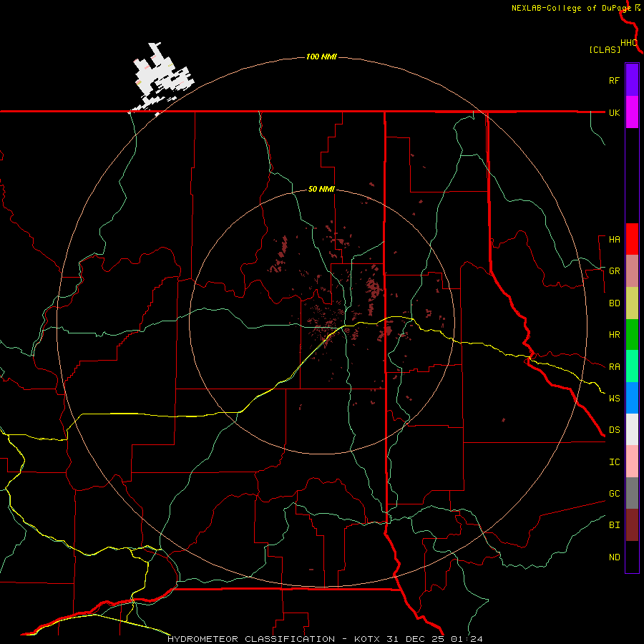The width and height of the screenshot is (644, 644).
Task: Click the WS legend label
Action: pos(614,399)
